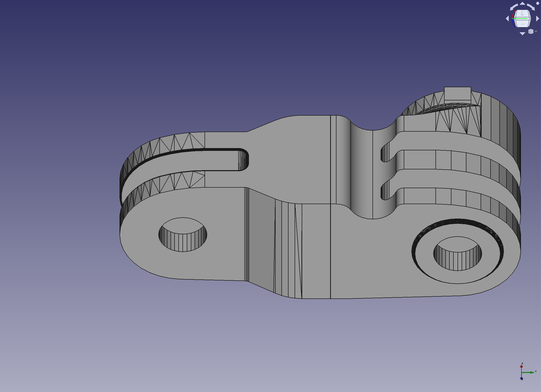Click the navigation cube's up arrow
Image resolution: width=541 pixels, height=392 pixels.
[522, 4]
